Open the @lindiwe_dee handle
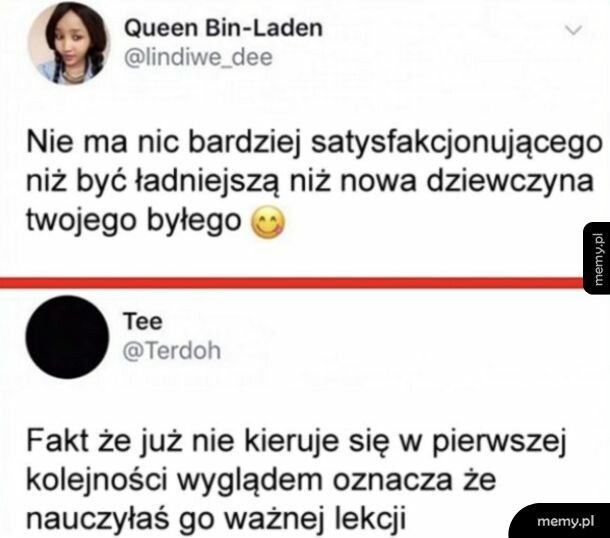 coord(198,58)
